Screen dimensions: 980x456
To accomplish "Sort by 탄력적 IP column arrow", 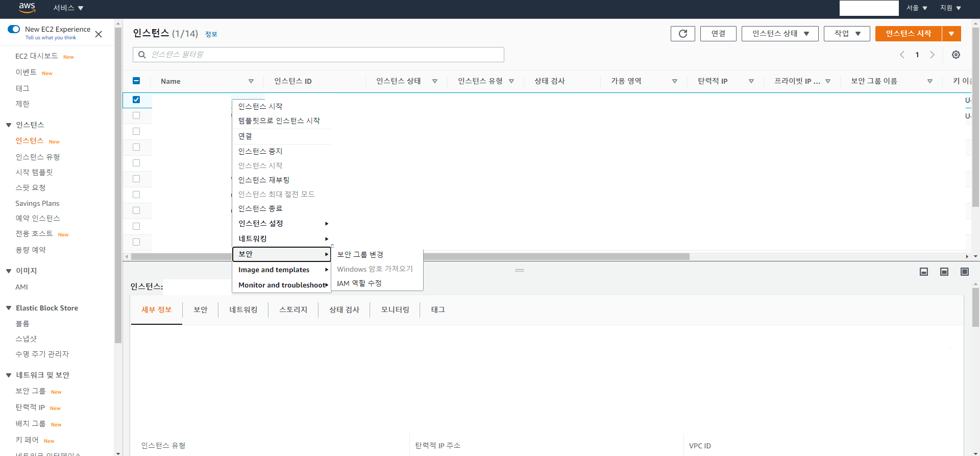I will click(x=751, y=81).
